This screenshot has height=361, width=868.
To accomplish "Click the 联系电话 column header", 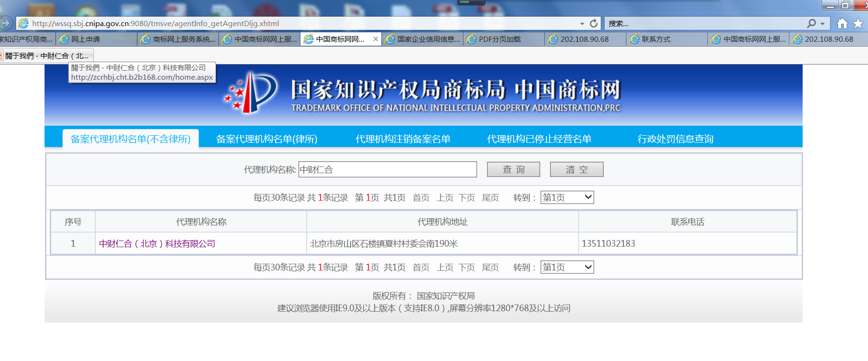I will pyautogui.click(x=687, y=222).
